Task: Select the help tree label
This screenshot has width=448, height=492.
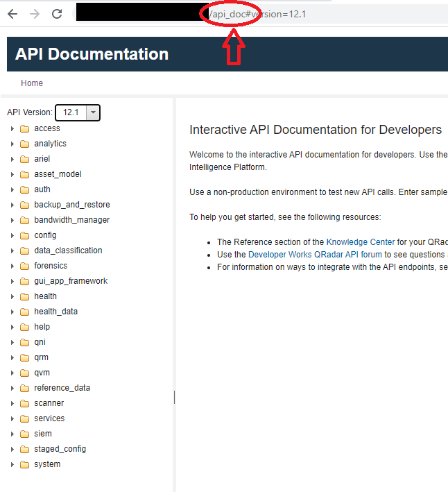Action: click(x=42, y=327)
